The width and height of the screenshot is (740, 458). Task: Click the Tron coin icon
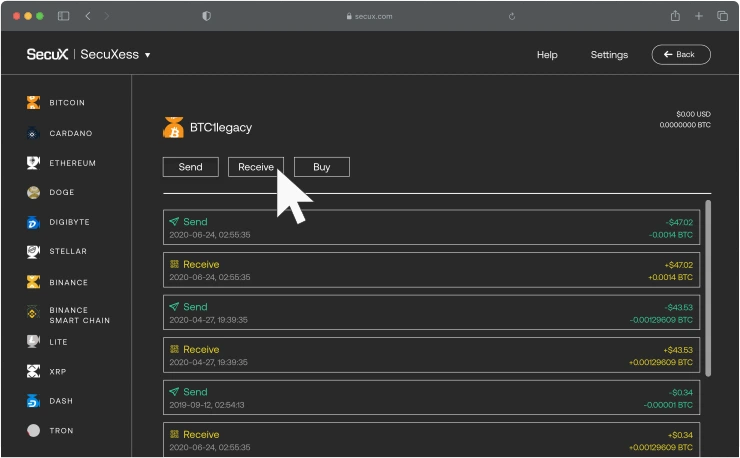pyautogui.click(x=33, y=431)
